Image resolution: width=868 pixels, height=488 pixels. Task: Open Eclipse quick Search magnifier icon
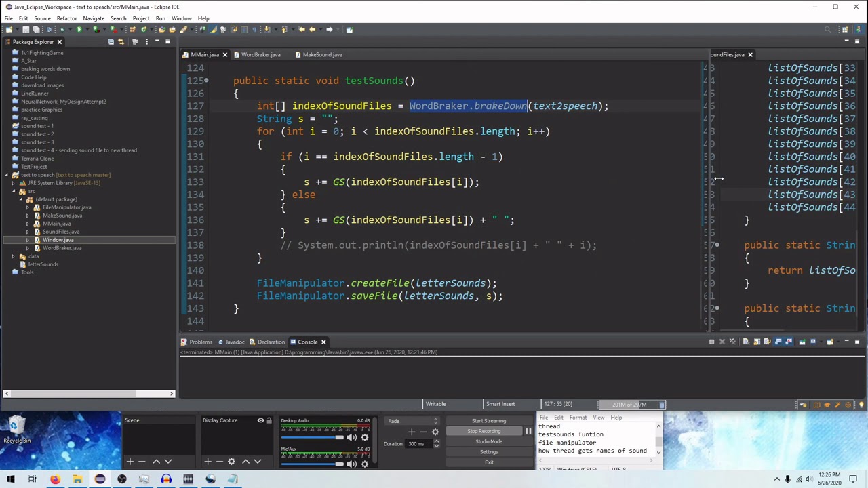coord(827,29)
